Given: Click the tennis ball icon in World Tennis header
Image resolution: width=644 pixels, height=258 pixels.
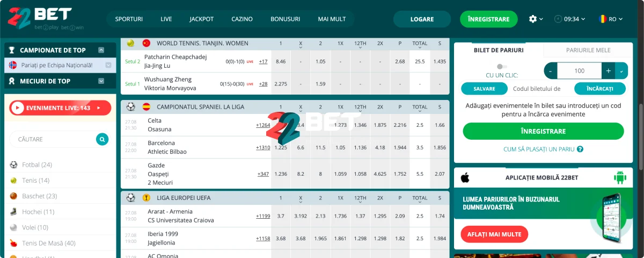Looking at the screenshot, I should pyautogui.click(x=130, y=43).
